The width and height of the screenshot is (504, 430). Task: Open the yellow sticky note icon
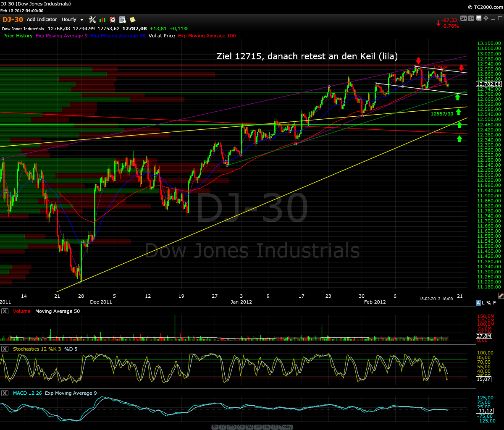point(132,20)
